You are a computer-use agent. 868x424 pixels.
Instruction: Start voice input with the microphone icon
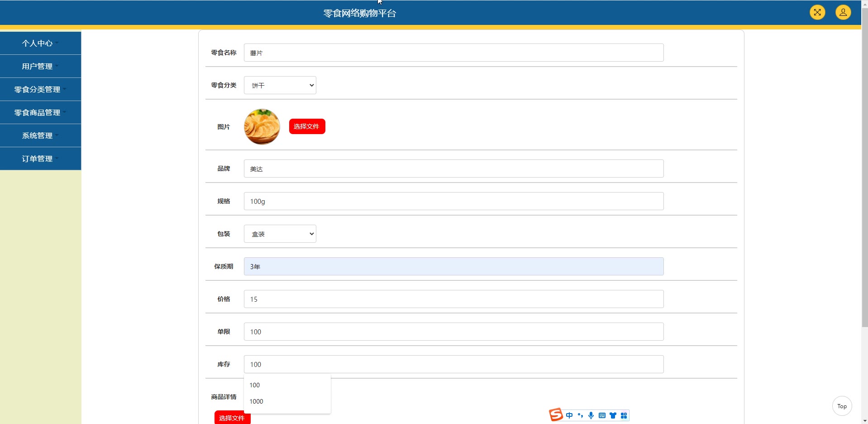(591, 415)
